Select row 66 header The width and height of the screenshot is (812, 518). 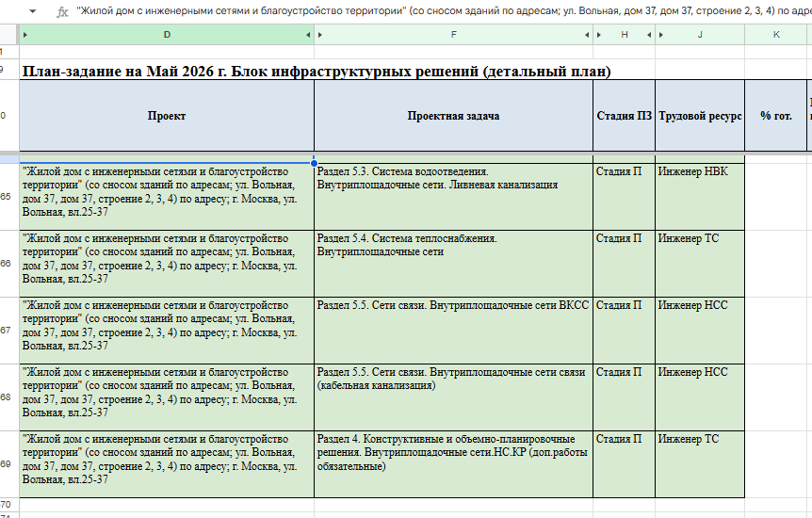coord(9,264)
